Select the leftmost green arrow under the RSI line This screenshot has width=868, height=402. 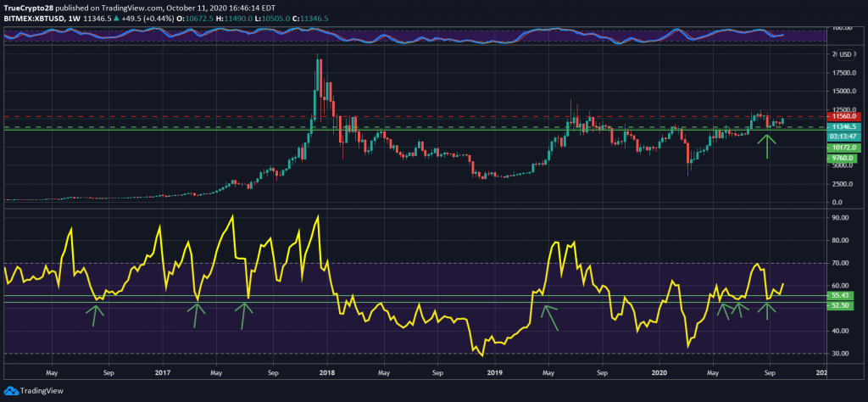(x=96, y=315)
